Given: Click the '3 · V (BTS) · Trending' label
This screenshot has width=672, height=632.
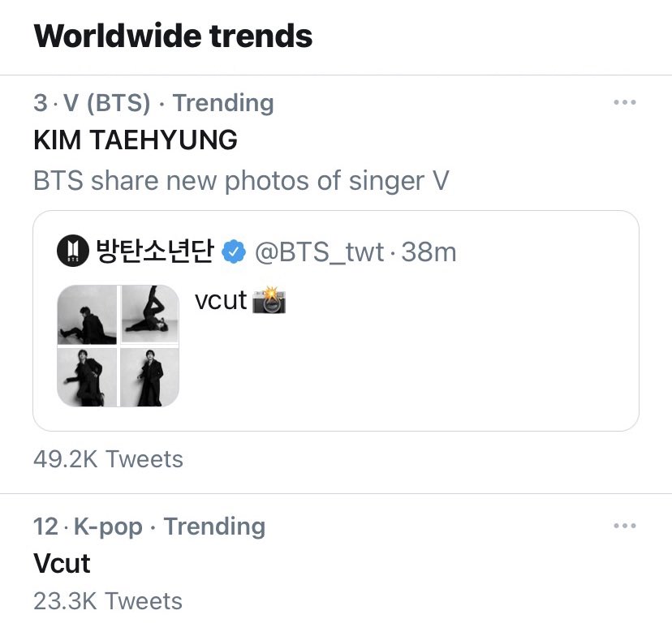Looking at the screenshot, I should tap(153, 103).
